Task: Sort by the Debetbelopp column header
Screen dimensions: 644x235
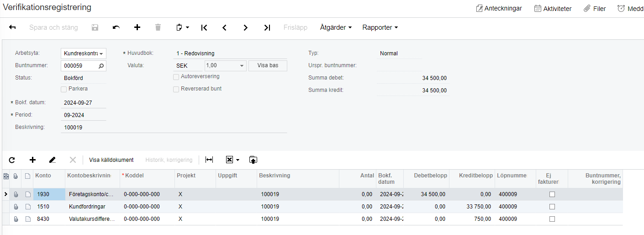Action: tap(426, 179)
